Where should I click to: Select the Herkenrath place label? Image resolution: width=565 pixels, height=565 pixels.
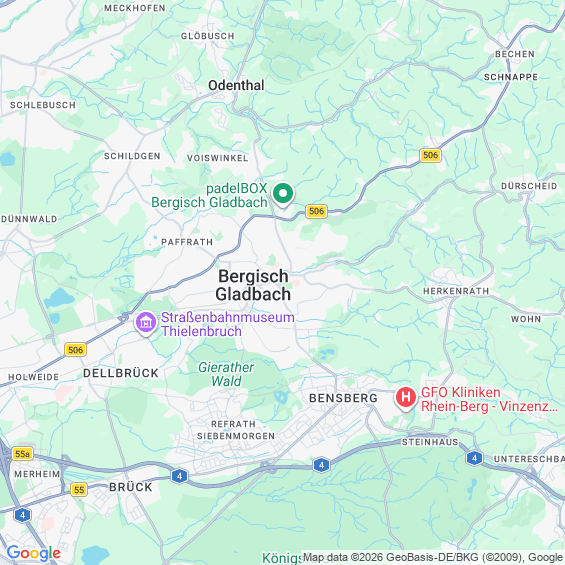point(456,291)
